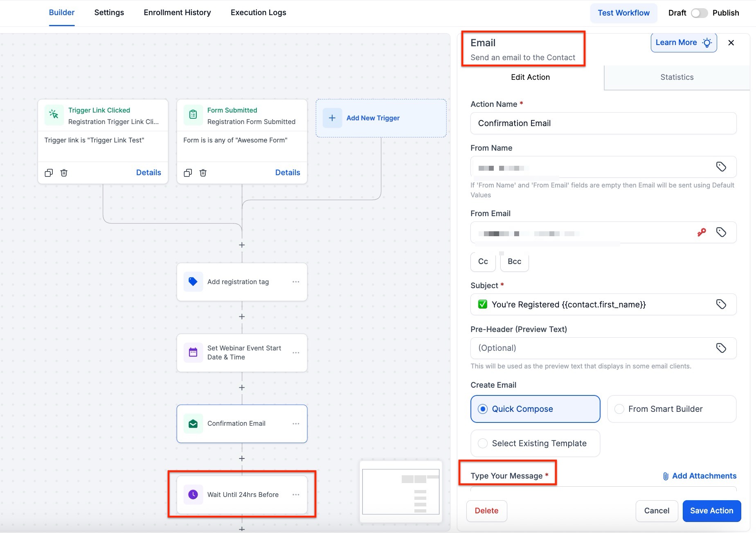Duplicate the Trigger Link Clicked trigger
This screenshot has height=533, width=756.
pos(49,173)
